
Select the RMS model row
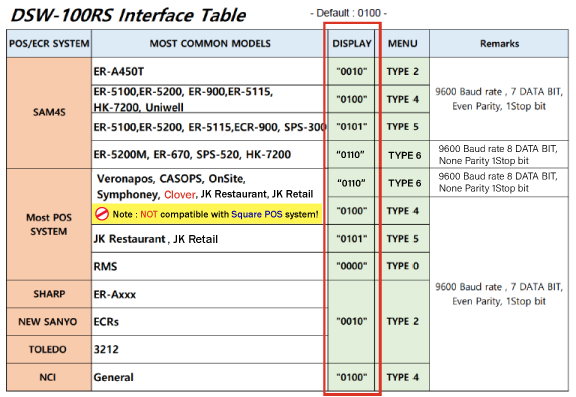pos(209,266)
